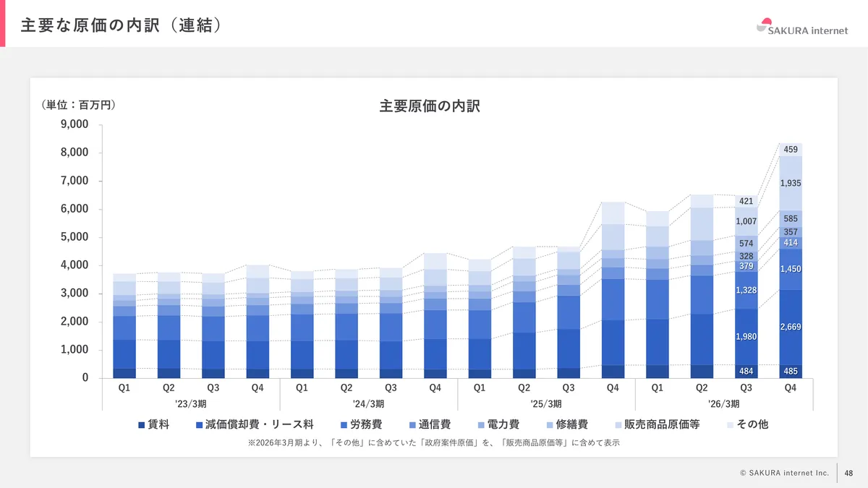Click the 減価償却費・リース料 legend swatch
The width and height of the screenshot is (868, 488).
[x=199, y=425]
